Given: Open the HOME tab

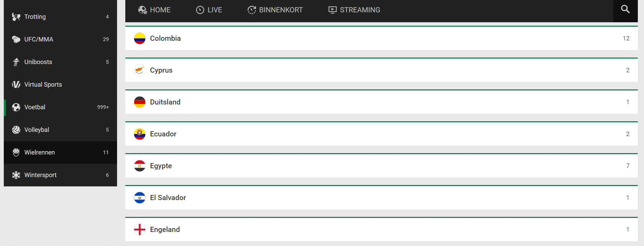Looking at the screenshot, I should (154, 10).
